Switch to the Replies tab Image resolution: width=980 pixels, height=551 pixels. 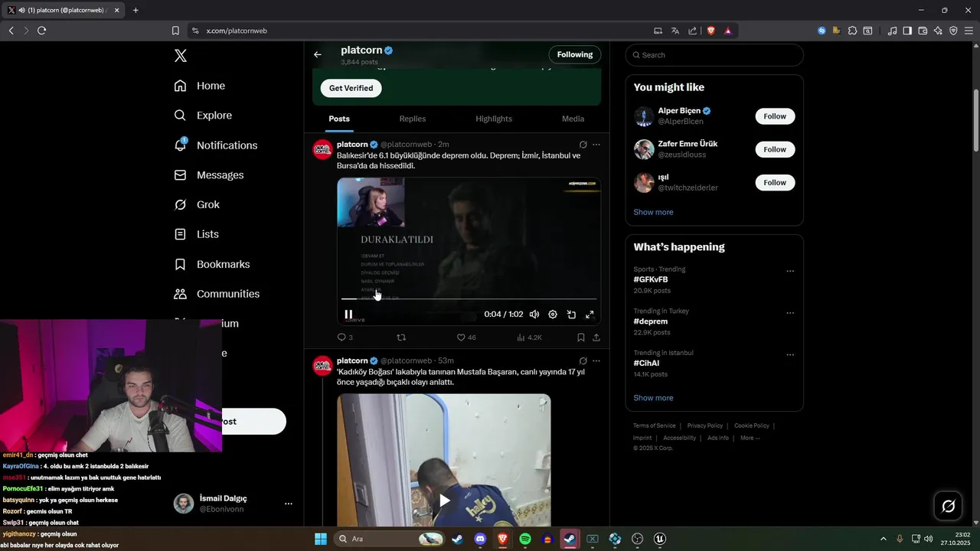(413, 119)
